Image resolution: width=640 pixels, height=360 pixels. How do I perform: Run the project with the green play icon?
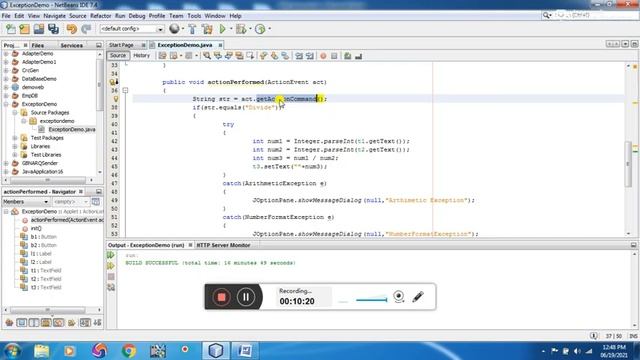223,29
